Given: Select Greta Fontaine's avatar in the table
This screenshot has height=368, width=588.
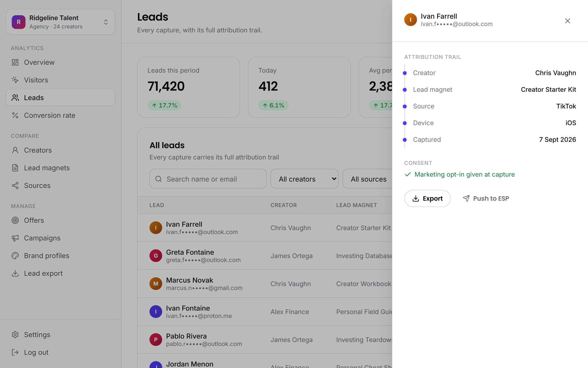Looking at the screenshot, I should [156, 256].
